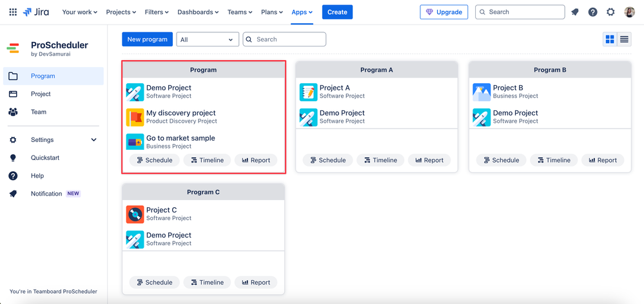
Task: Click the Project A notepad icon
Action: (308, 92)
